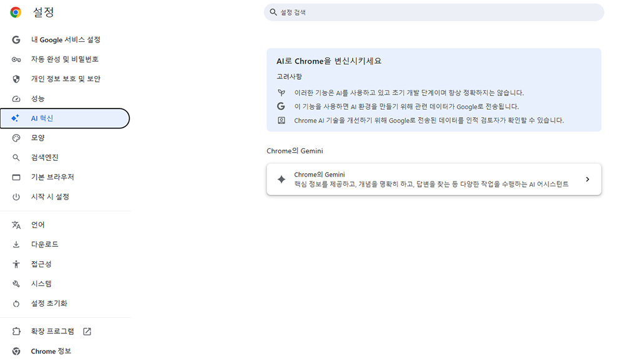
Task: Click the sprout icon in 고려사항 list
Action: click(x=281, y=93)
